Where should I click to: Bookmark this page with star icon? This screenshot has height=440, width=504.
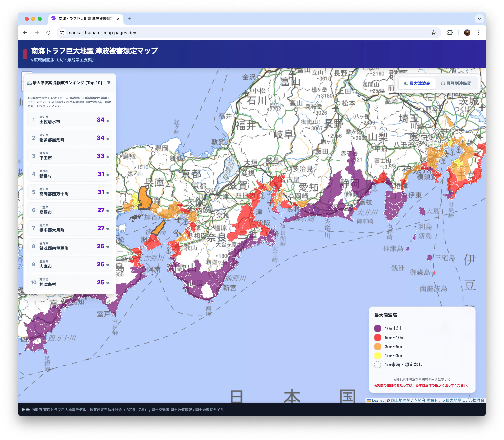tap(433, 33)
